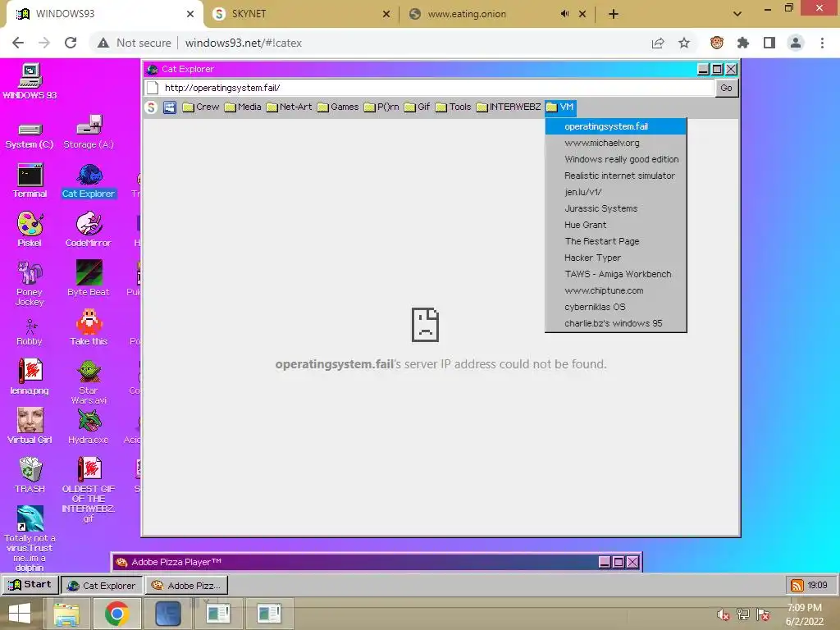Choose charlie.bz's windows 95 entry
840x630 pixels.
point(615,323)
